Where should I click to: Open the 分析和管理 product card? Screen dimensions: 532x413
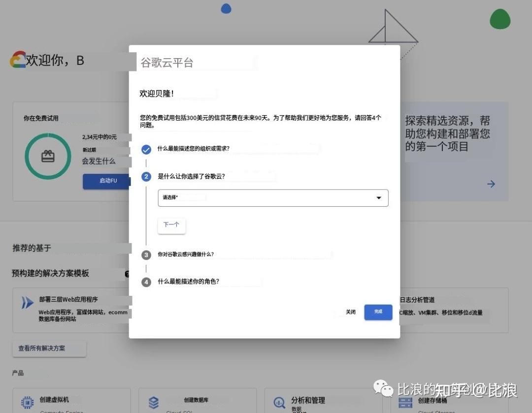[323, 401]
